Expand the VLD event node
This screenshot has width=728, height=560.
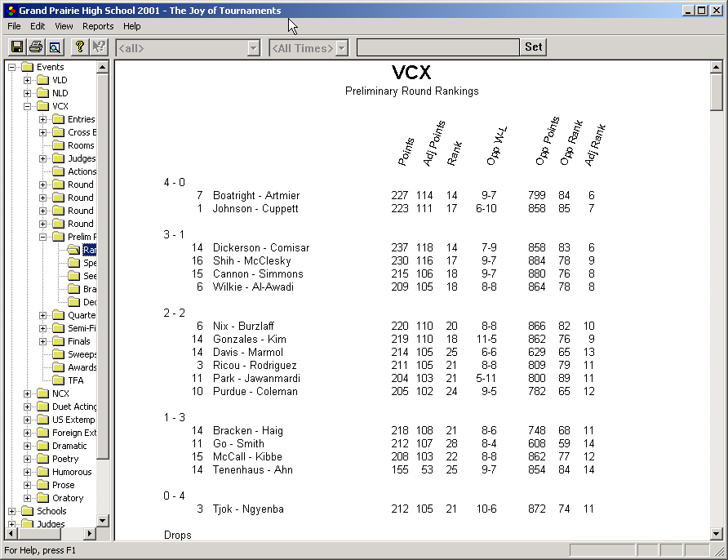[28, 79]
